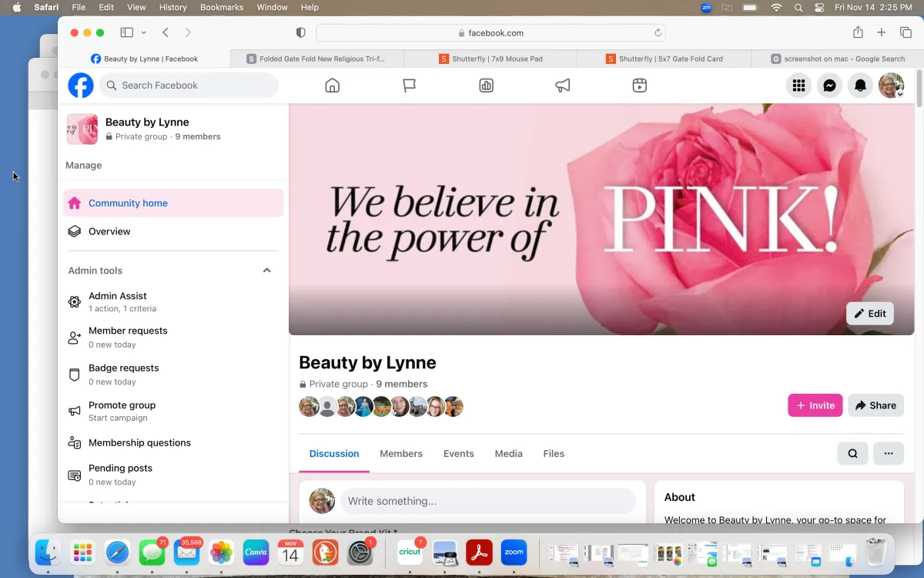924x578 pixels.
Task: Switch to the Discussion tab
Action: click(334, 454)
